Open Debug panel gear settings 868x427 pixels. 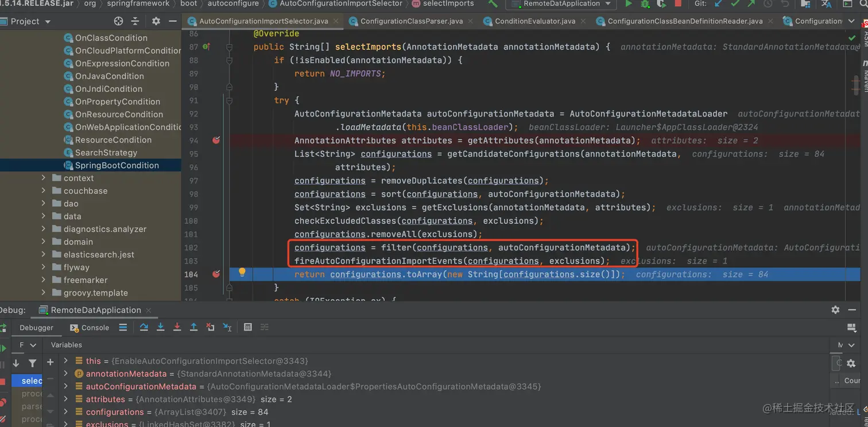click(835, 309)
